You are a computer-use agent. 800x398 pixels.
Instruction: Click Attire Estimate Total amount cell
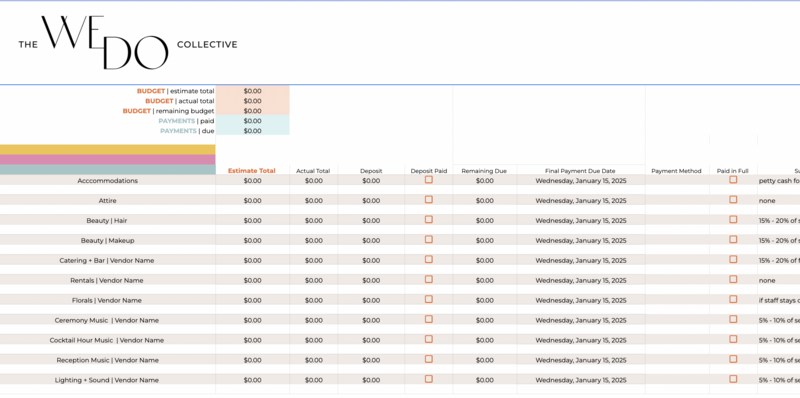(253, 201)
